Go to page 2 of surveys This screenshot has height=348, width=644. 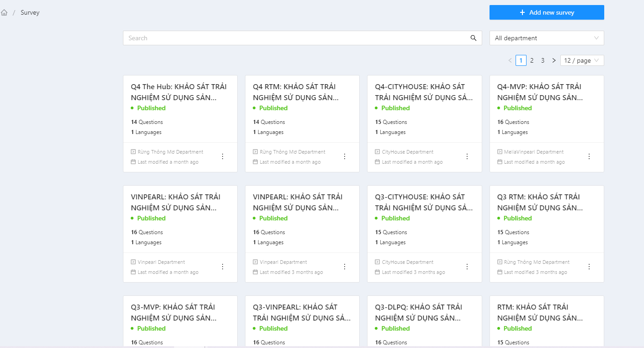click(532, 60)
